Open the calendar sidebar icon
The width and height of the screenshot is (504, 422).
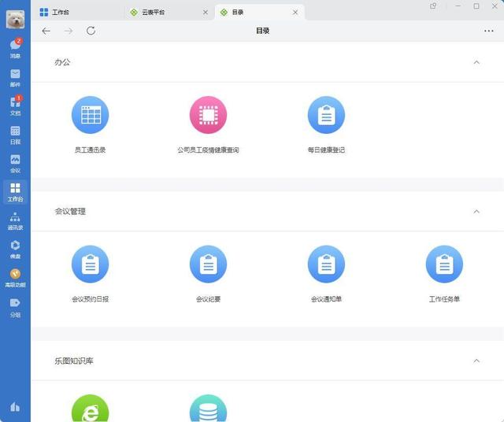tap(15, 135)
